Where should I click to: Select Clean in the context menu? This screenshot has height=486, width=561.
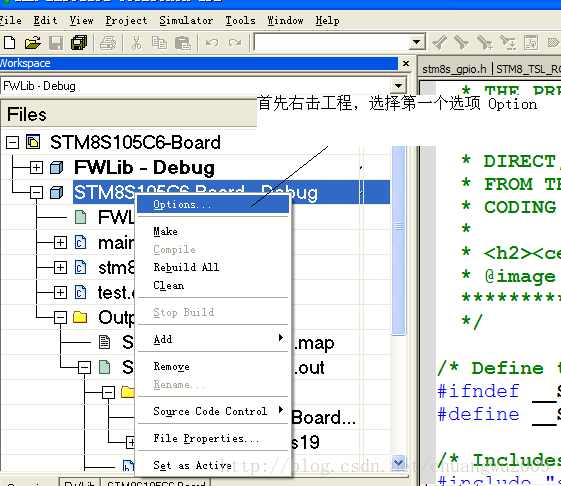click(x=213, y=285)
